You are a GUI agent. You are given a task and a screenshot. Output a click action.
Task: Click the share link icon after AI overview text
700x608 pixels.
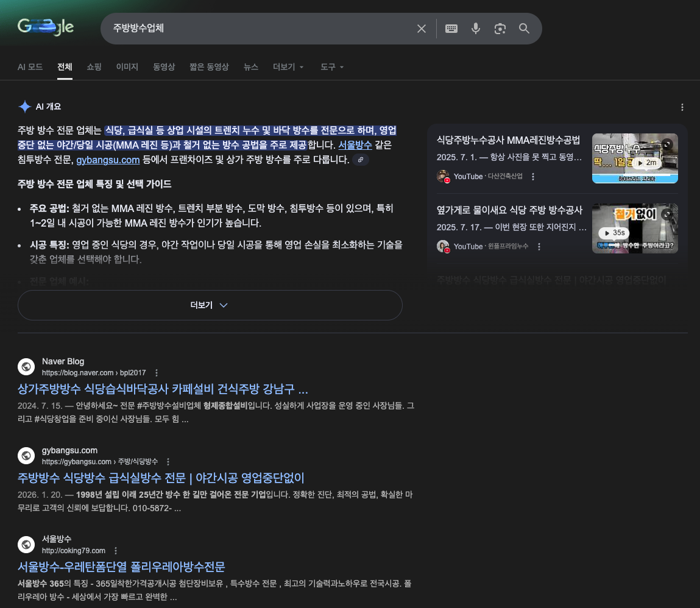[x=361, y=160]
